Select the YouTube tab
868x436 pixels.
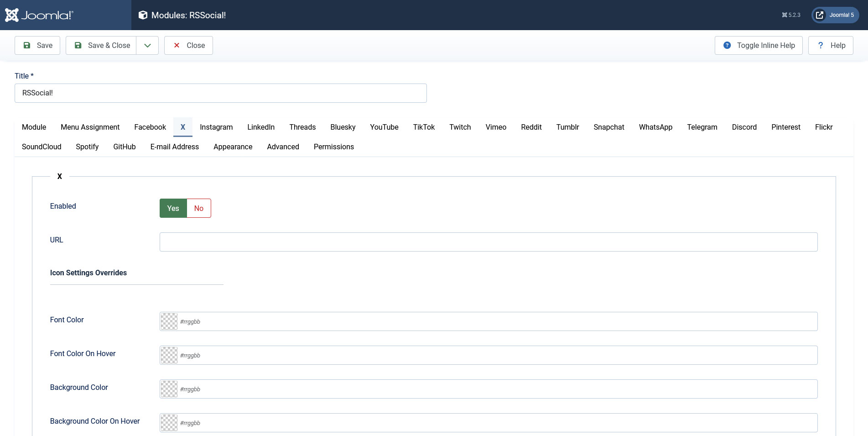384,127
